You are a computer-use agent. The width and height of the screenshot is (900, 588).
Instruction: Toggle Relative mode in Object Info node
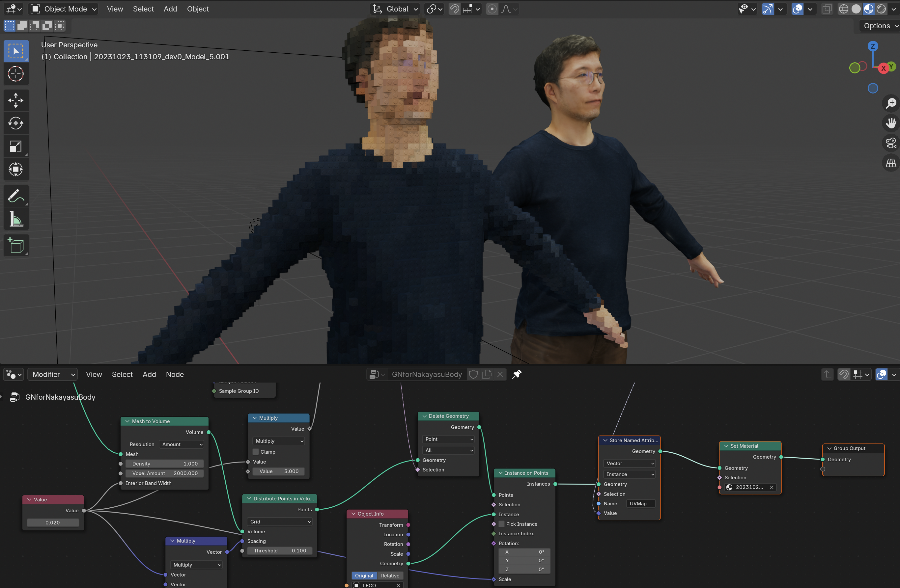pos(390,575)
